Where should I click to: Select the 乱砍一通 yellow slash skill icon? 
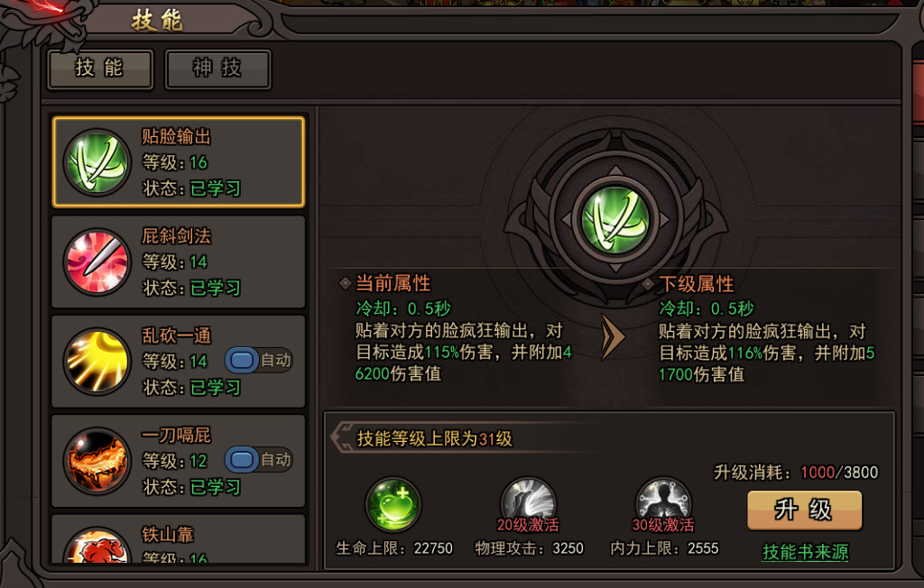coord(97,361)
